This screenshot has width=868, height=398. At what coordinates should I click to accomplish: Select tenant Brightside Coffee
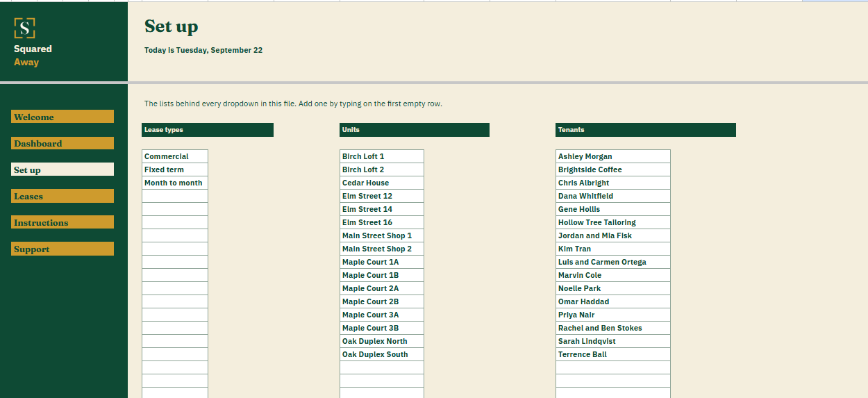(613, 169)
